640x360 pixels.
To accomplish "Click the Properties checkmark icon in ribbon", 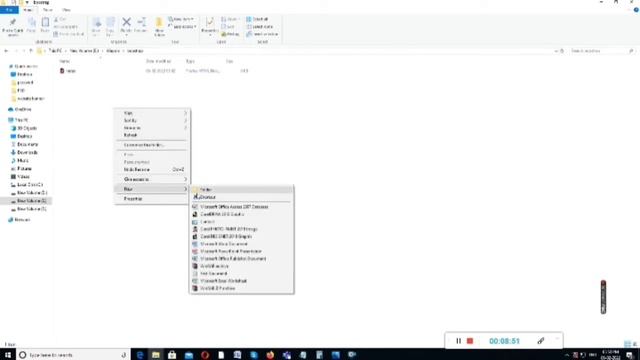I will pos(210,25).
